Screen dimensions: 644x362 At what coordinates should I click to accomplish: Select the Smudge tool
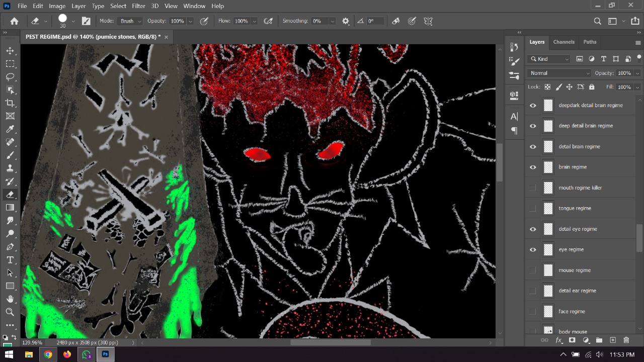point(10,221)
